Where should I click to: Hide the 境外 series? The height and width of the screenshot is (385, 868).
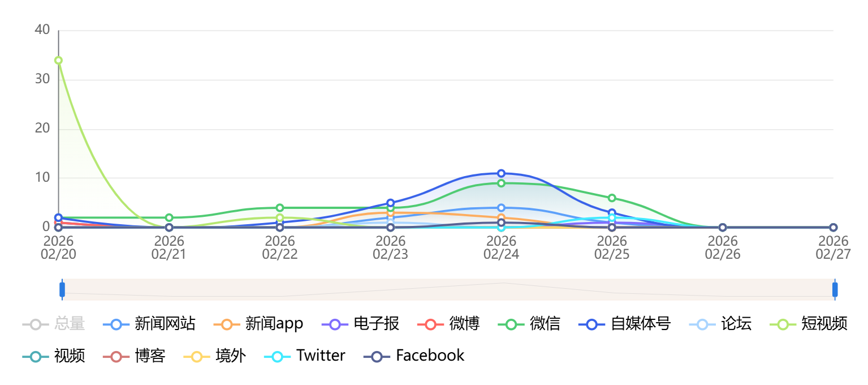(215, 356)
